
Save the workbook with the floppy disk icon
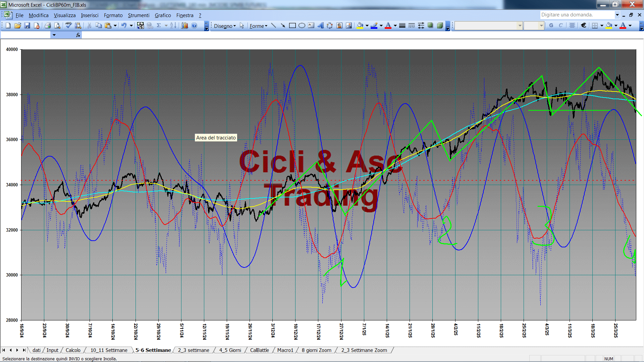[27, 25]
